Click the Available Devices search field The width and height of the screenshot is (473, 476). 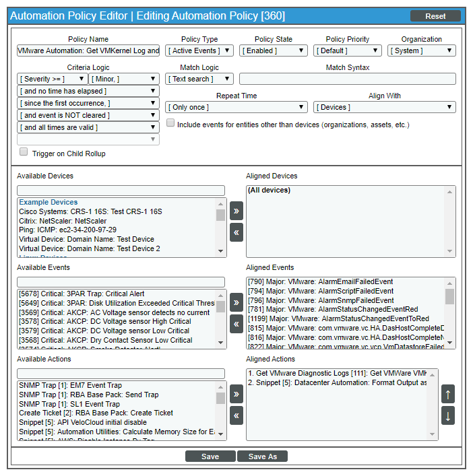coord(121,191)
